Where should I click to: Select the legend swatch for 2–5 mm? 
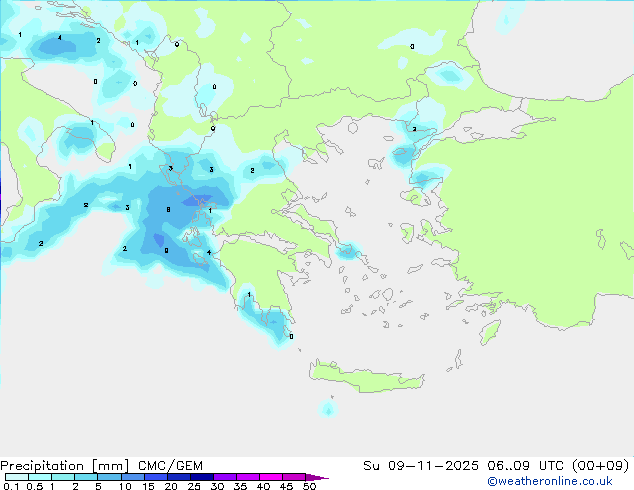(x=86, y=477)
